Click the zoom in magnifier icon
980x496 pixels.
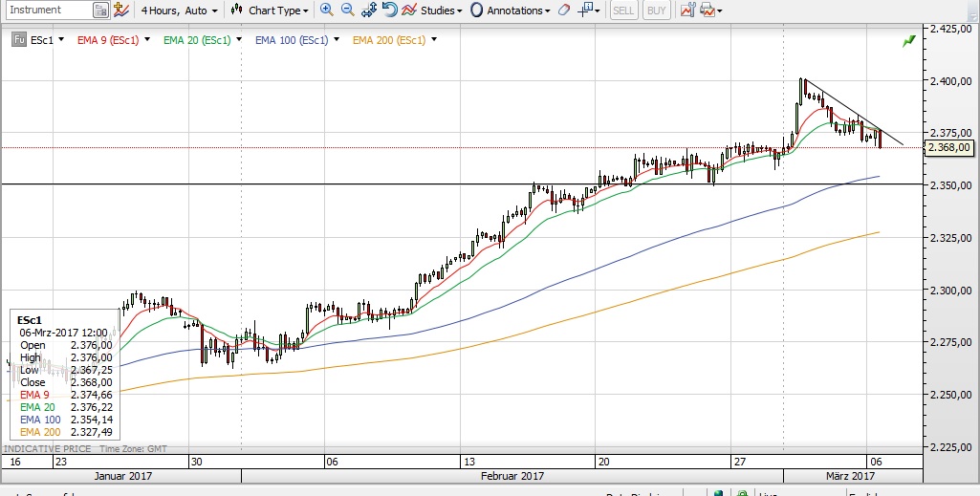coord(326,10)
